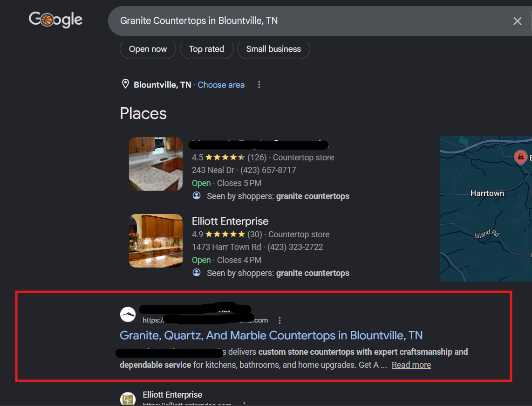The image size is (532, 406).
Task: Open the three-dot menu beside Choose area
Action: 259,84
